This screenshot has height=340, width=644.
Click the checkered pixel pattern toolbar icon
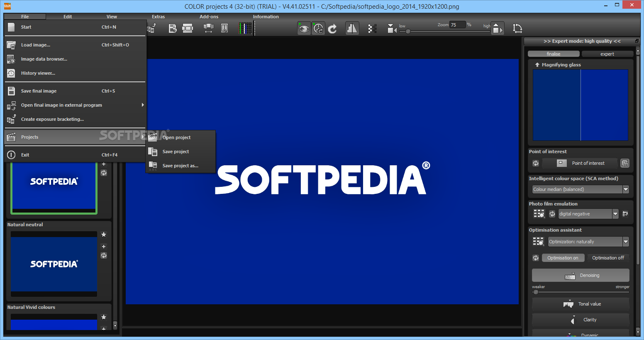coord(372,28)
